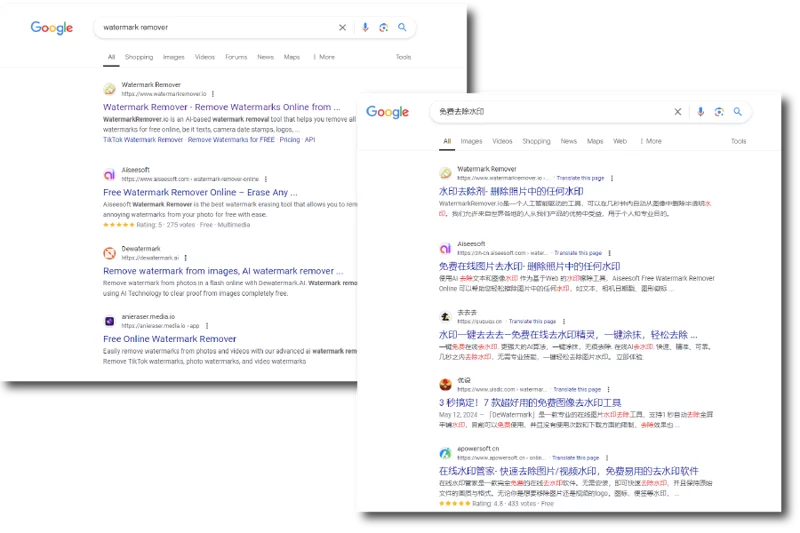Open Tools in the English search window
The width and height of the screenshot is (800, 533).
point(403,57)
